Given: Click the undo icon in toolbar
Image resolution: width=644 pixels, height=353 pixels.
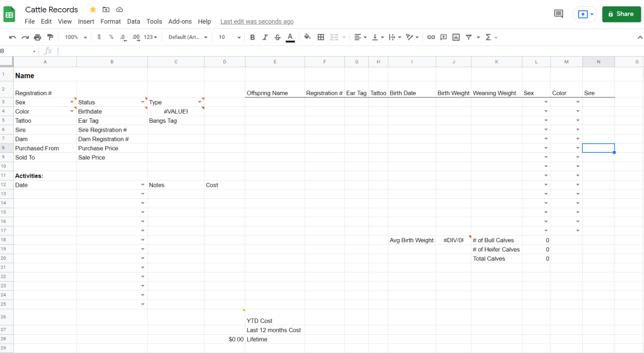Looking at the screenshot, I should (13, 37).
